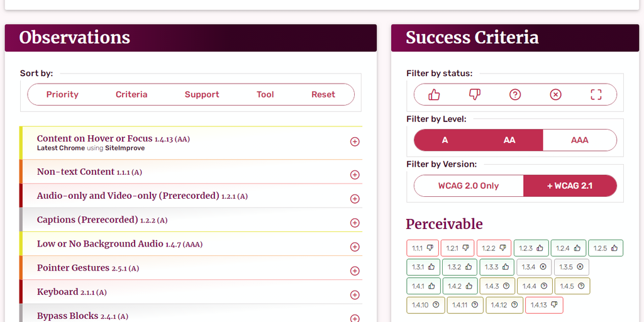Image resolution: width=644 pixels, height=322 pixels.
Task: Expand the Captions (Prerecorded) observation
Action: tap(355, 223)
